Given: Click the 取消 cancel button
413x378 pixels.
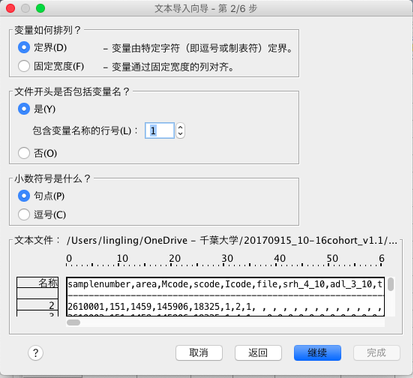Looking at the screenshot, I should coord(199,353).
